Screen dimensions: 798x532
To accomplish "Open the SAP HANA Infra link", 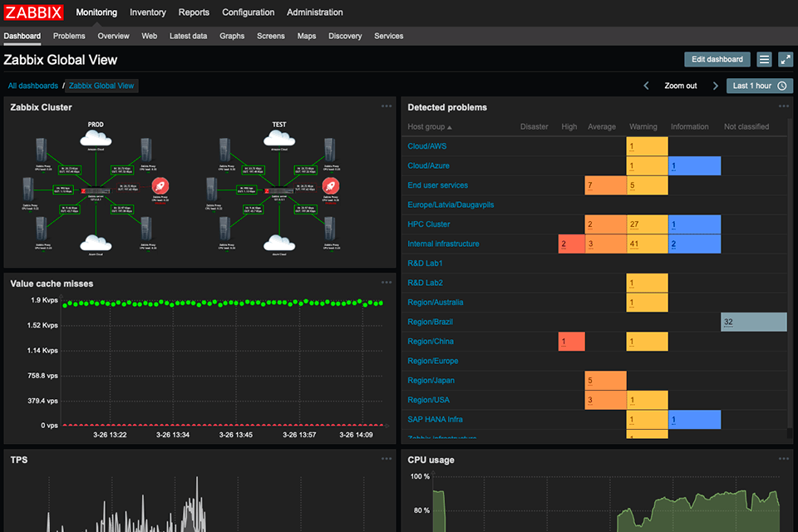I will click(x=435, y=420).
